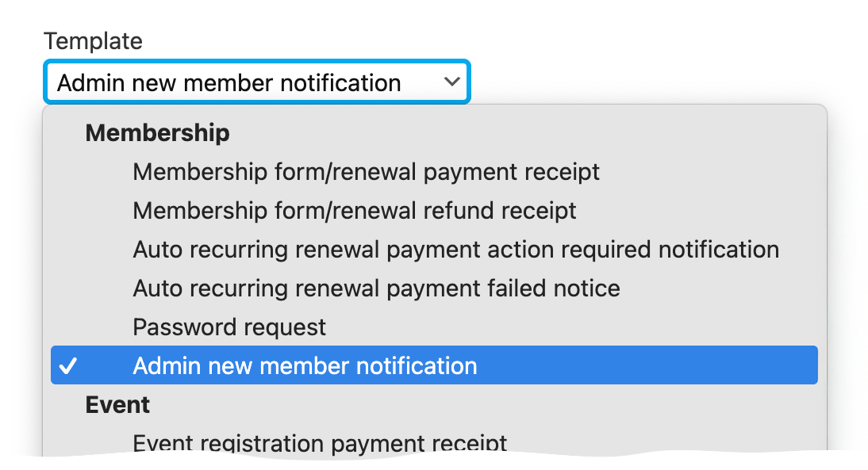Pick the refund receipt option under Membership
The image size is (868, 470).
354,211
